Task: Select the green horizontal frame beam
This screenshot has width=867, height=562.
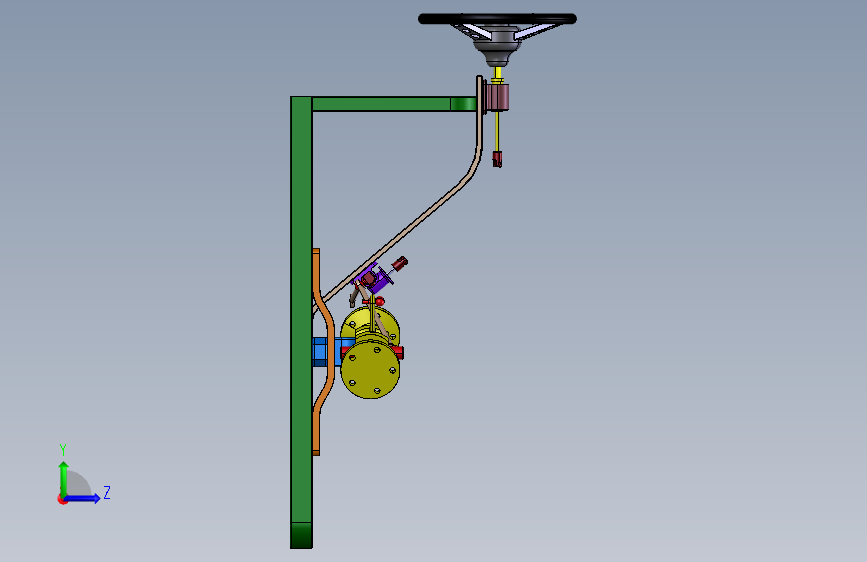Action: coord(394,104)
